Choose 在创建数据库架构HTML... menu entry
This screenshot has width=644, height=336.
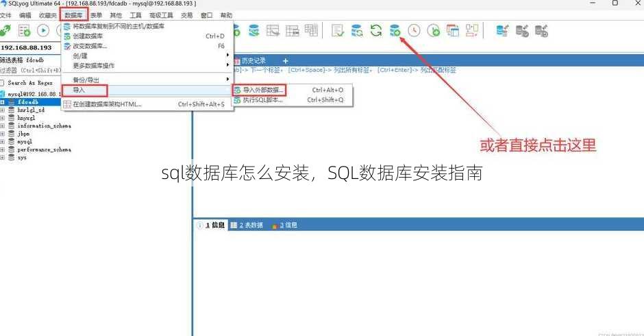pos(147,104)
